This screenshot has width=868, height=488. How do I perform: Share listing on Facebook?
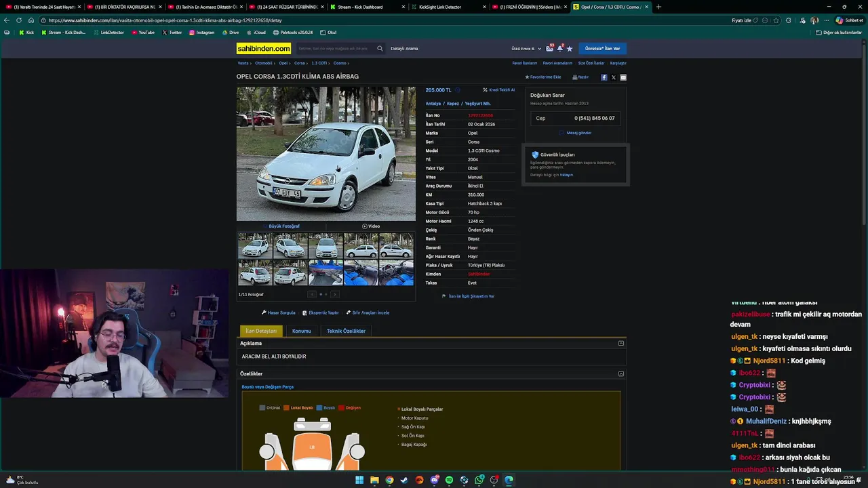(604, 77)
